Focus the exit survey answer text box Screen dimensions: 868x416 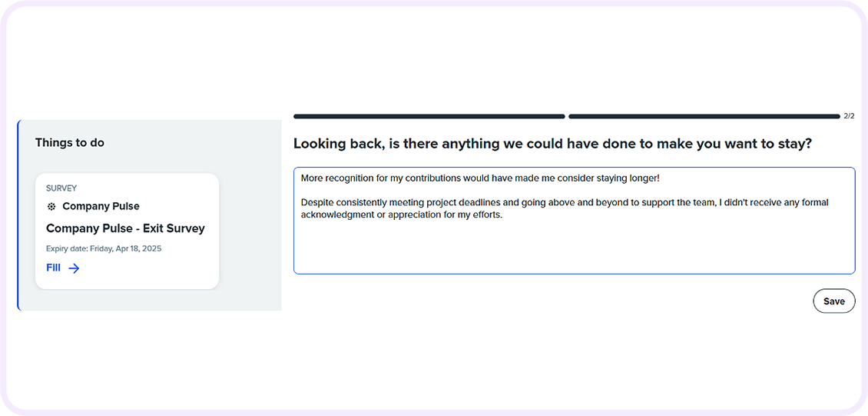pos(574,221)
